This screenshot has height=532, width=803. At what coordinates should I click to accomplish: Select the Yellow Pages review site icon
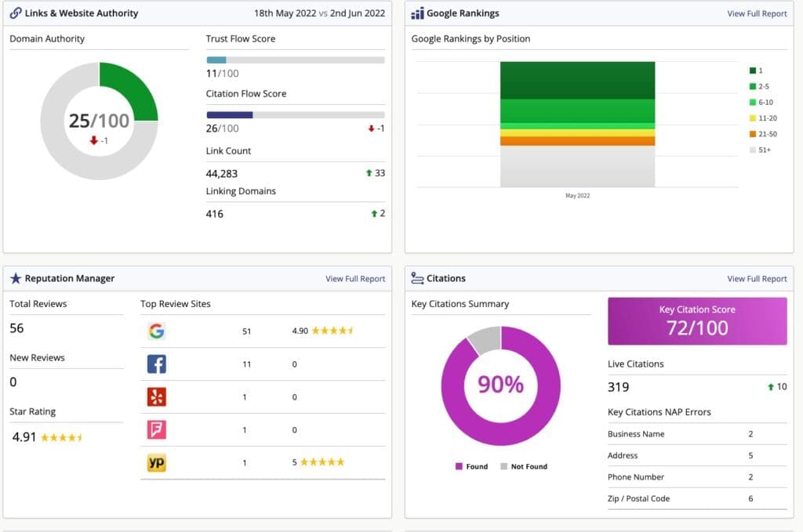coord(157,462)
